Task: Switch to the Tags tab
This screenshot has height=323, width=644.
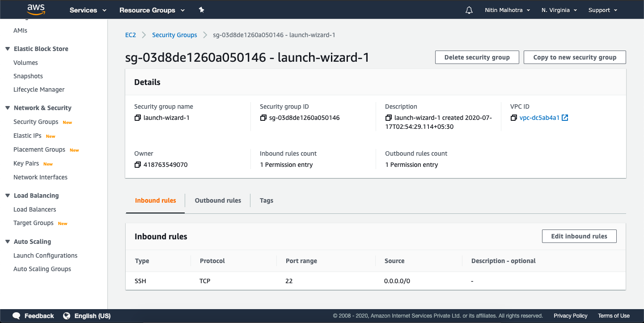Action: pyautogui.click(x=267, y=200)
